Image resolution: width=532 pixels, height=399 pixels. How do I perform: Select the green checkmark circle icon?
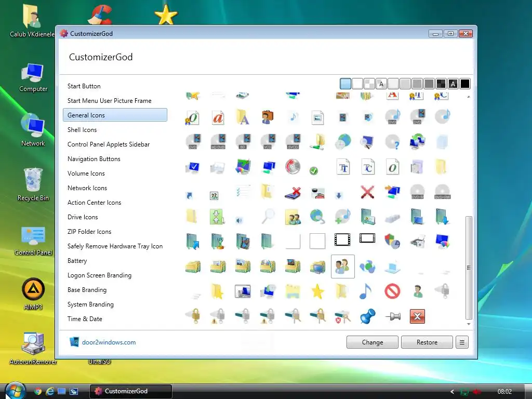point(314,170)
